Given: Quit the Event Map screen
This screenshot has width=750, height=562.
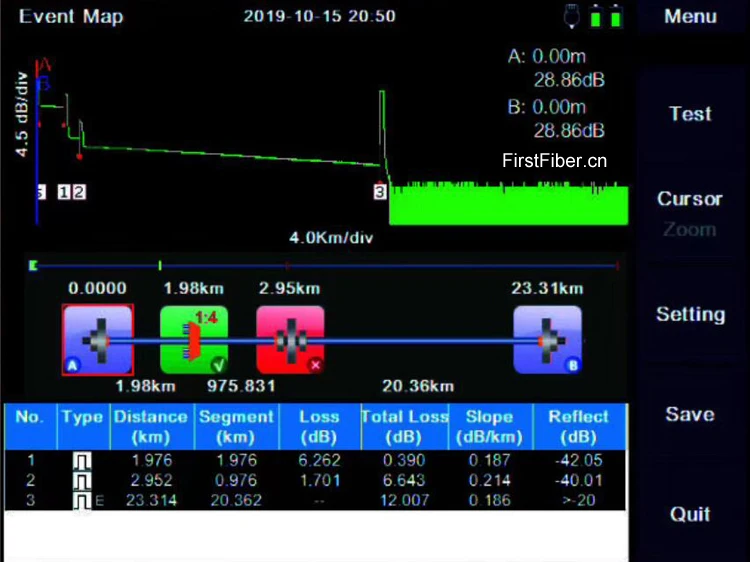Looking at the screenshot, I should (x=690, y=514).
